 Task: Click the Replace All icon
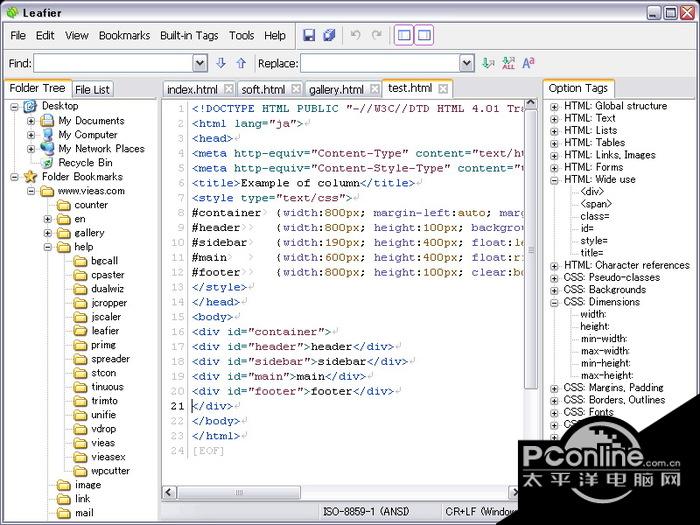[x=508, y=63]
